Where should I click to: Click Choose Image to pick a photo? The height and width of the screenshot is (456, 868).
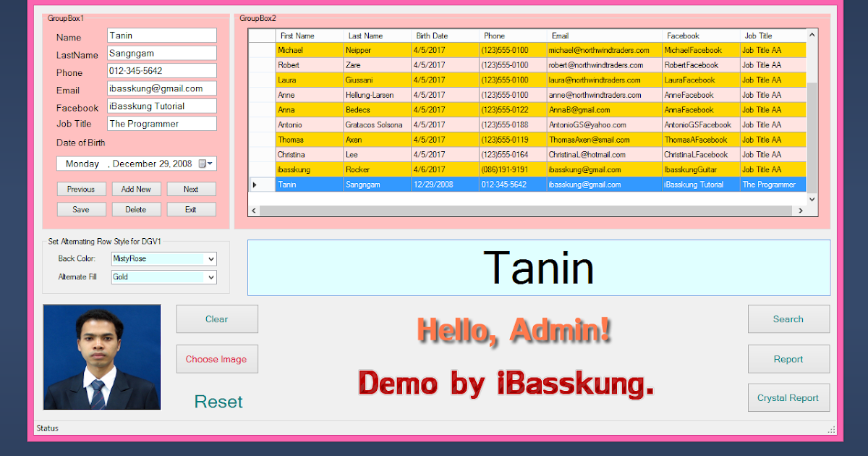click(217, 358)
